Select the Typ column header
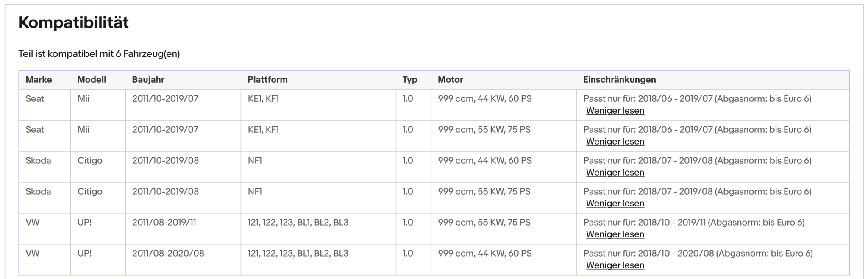 [410, 80]
